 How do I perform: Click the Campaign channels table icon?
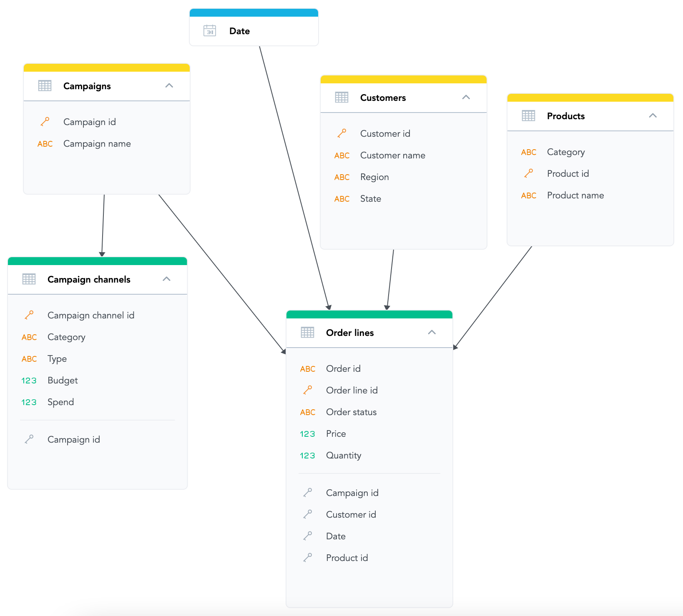click(x=29, y=279)
